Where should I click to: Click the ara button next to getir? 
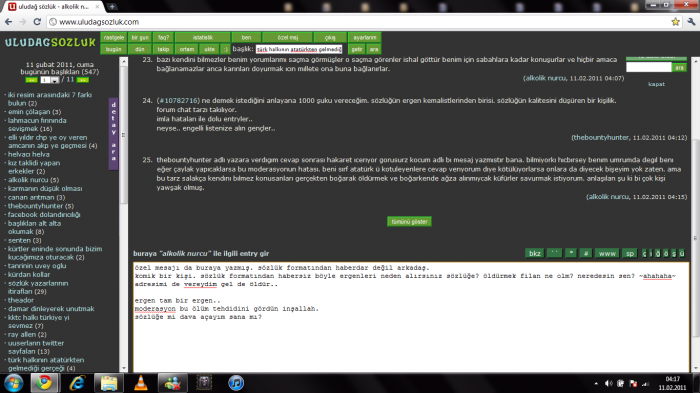(x=374, y=49)
